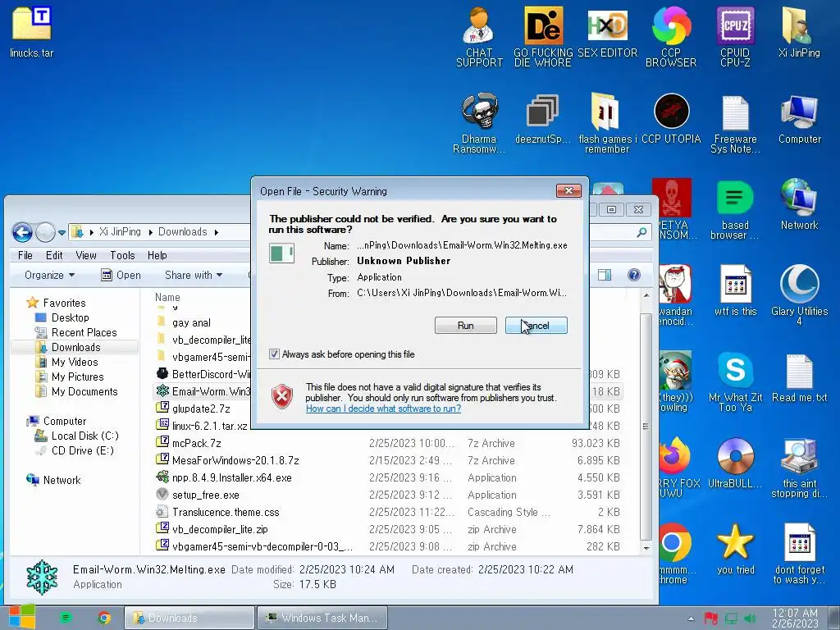Follow 'How can I decide what software to run?' link
The width and height of the screenshot is (840, 630).
pyautogui.click(x=384, y=409)
